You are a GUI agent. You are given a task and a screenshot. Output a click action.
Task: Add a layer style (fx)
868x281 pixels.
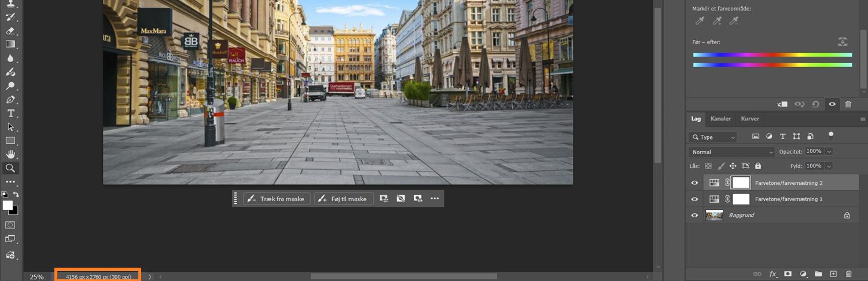point(773,273)
